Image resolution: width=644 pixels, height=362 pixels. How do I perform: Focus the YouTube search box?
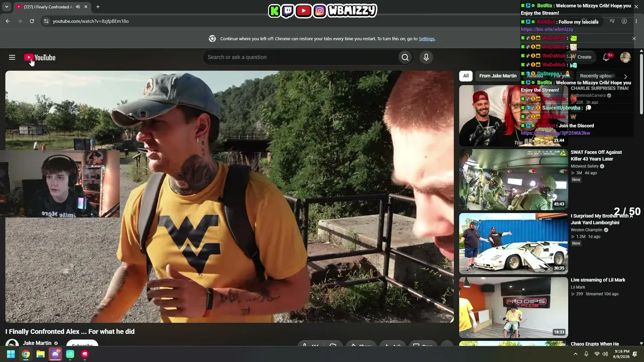coord(300,57)
